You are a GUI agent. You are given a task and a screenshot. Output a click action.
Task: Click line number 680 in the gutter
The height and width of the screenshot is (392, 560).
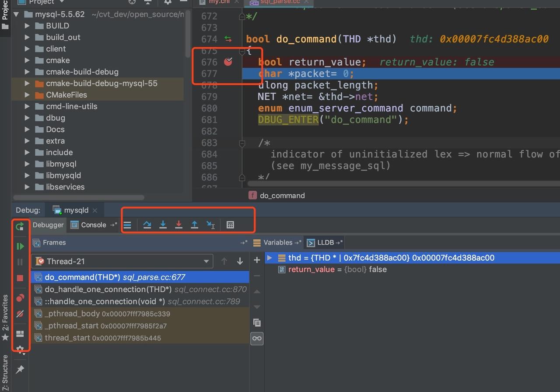(x=209, y=108)
